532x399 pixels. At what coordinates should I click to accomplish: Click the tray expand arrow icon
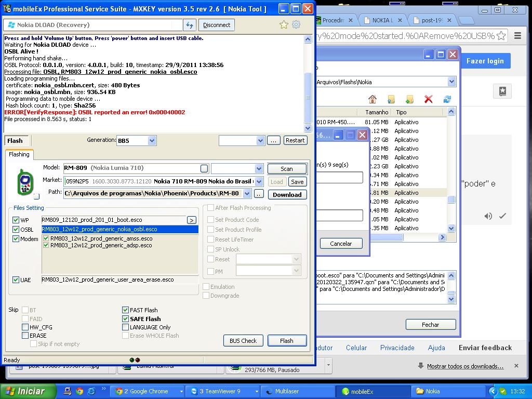coord(493,391)
